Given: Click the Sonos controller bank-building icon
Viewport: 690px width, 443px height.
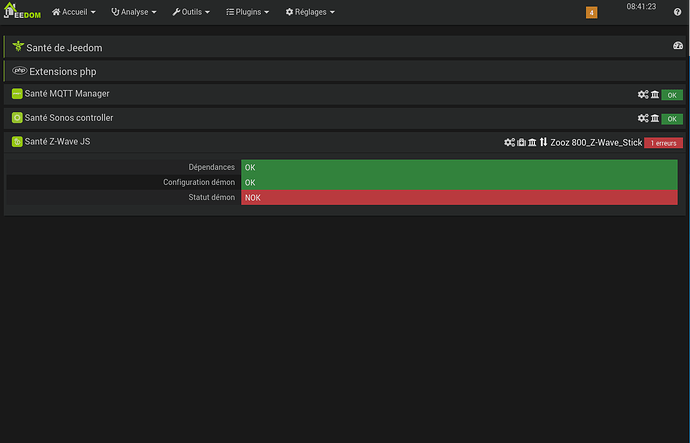Looking at the screenshot, I should pyautogui.click(x=655, y=118).
